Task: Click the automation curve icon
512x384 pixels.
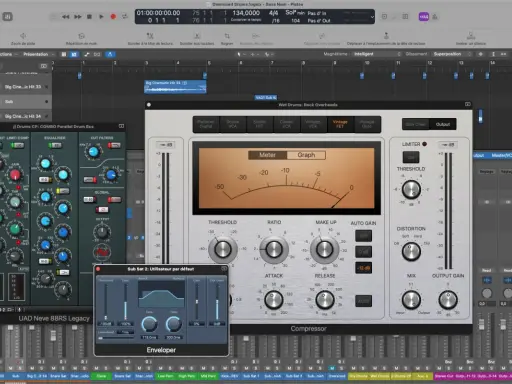Action: [87, 54]
